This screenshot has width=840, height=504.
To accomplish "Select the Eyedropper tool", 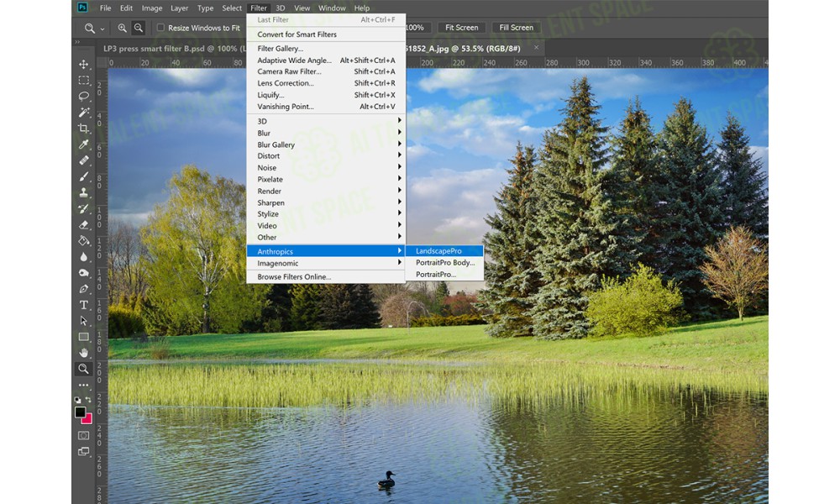I will tap(83, 144).
